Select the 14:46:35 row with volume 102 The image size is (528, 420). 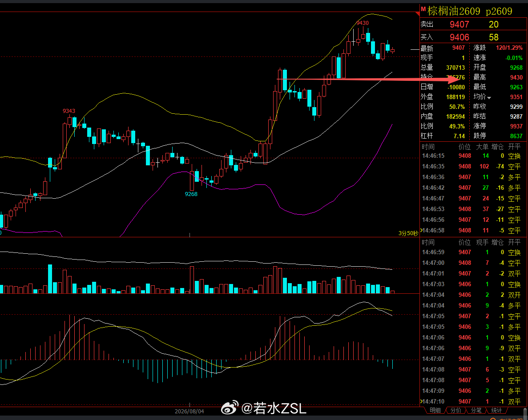[472, 166]
